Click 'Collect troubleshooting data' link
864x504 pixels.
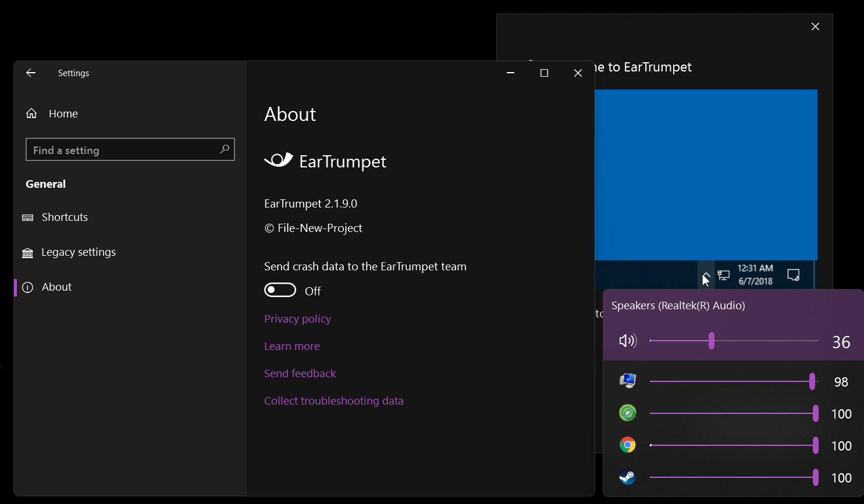(334, 401)
